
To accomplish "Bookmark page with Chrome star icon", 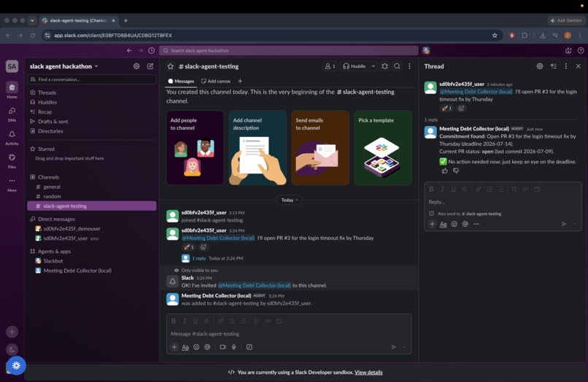I will pos(495,35).
